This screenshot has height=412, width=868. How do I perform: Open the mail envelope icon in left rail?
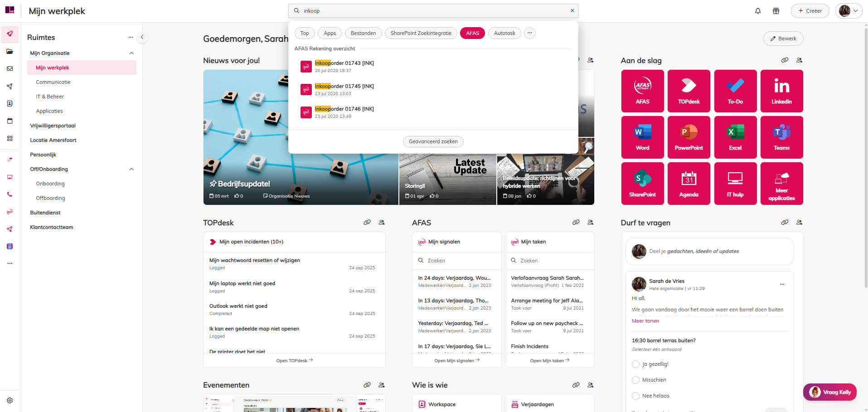pyautogui.click(x=10, y=69)
